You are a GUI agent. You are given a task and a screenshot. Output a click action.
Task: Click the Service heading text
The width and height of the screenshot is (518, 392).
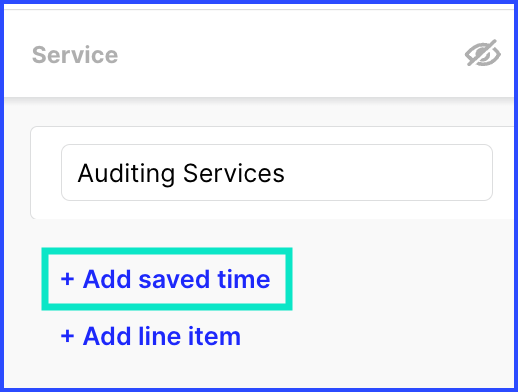(75, 55)
